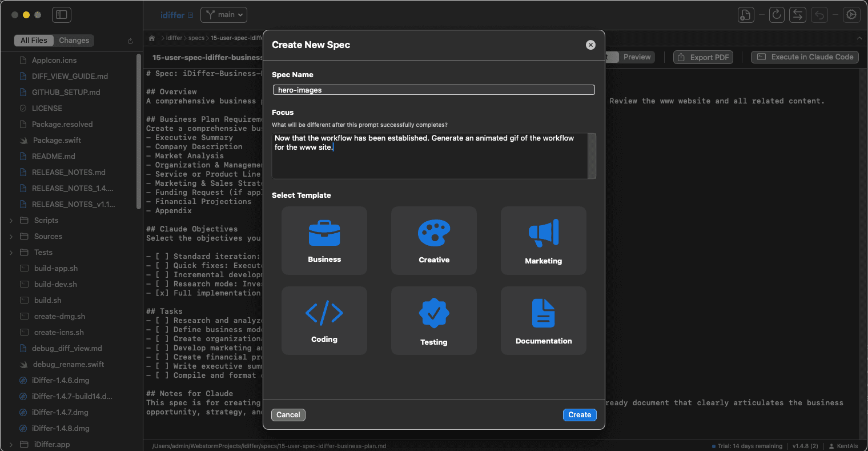The image size is (868, 451).
Task: Toggle the sidebar visibility icon
Action: coord(62,14)
